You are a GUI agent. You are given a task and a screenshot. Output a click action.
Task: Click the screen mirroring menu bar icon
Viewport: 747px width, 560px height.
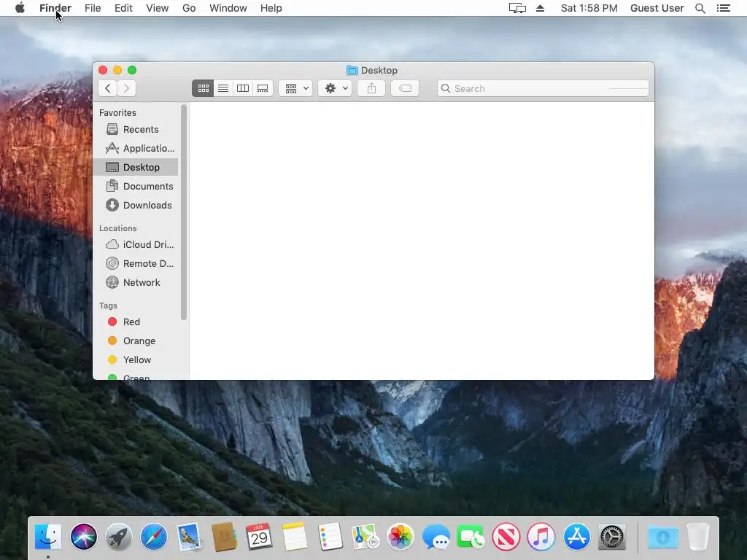tap(517, 8)
